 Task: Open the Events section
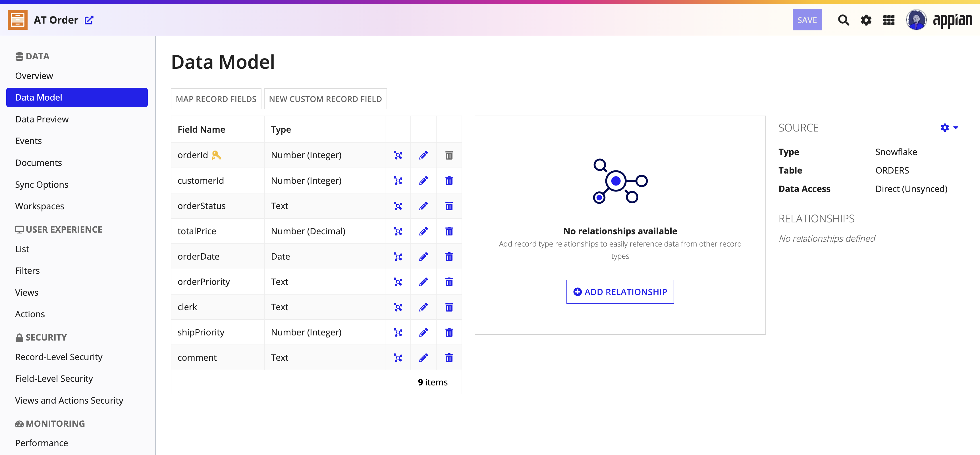click(28, 141)
